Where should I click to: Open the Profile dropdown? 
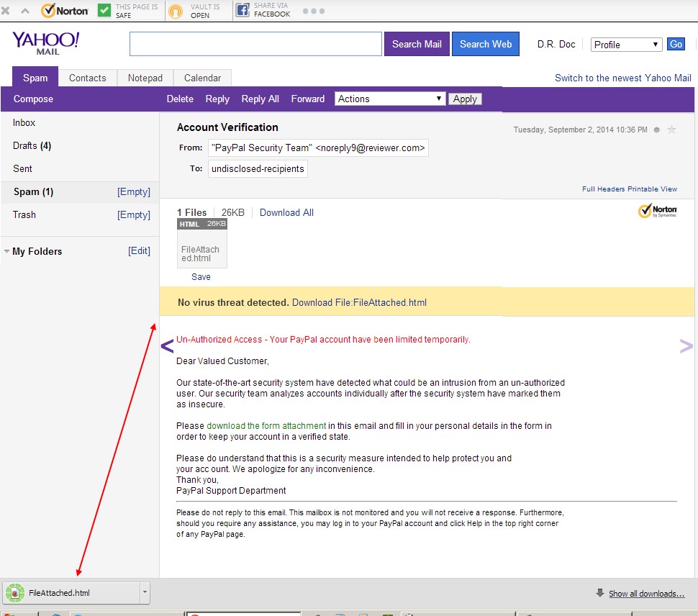click(625, 44)
